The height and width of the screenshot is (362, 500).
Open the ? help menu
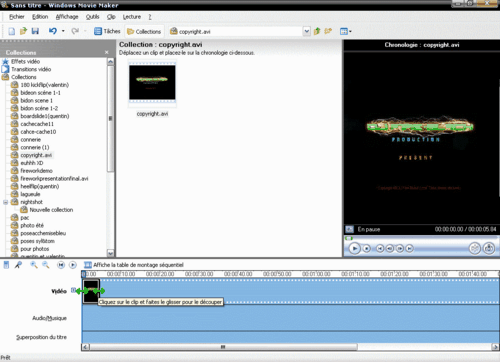tap(150, 17)
